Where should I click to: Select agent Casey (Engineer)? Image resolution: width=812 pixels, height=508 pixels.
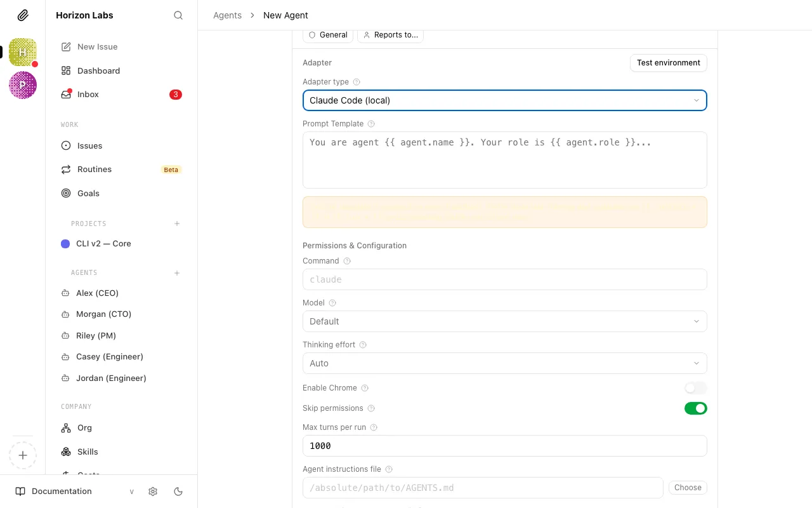(121, 357)
